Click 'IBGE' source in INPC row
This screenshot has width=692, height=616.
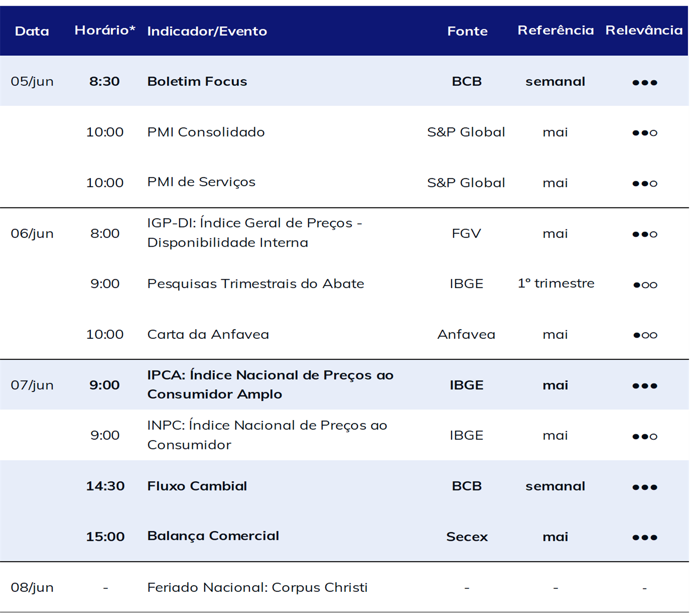point(466,435)
